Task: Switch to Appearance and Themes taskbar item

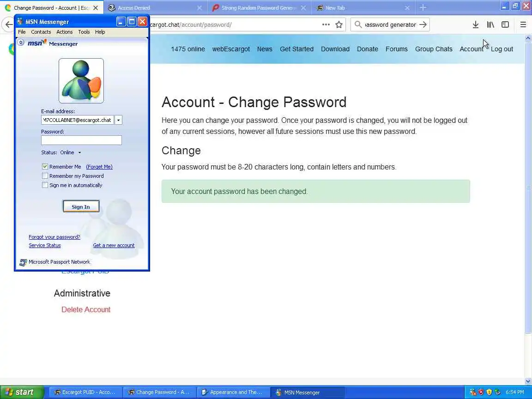Action: (233, 392)
